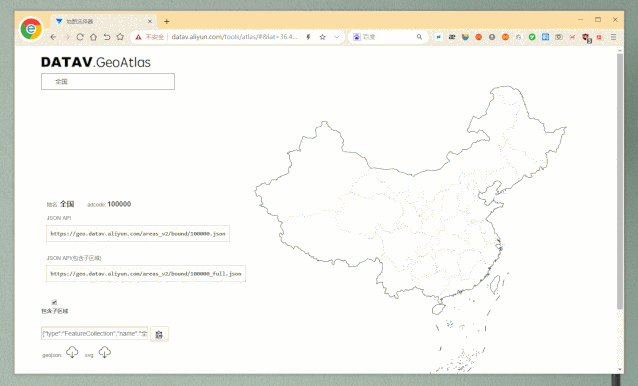This screenshot has width=638, height=386.
Task: Click the FeatureCollection JSON text field
Action: pyautogui.click(x=94, y=334)
